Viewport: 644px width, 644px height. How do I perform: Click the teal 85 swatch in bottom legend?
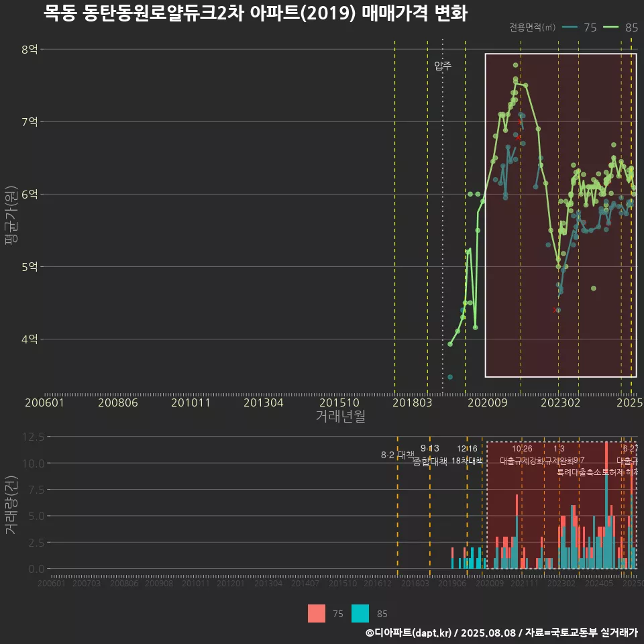pos(360,613)
